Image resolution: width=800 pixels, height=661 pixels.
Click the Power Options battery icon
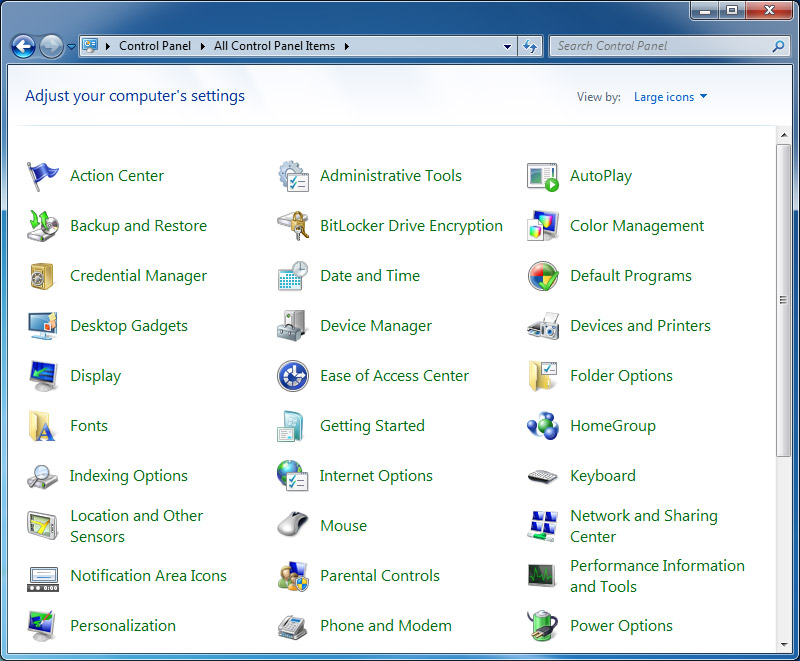coord(543,626)
